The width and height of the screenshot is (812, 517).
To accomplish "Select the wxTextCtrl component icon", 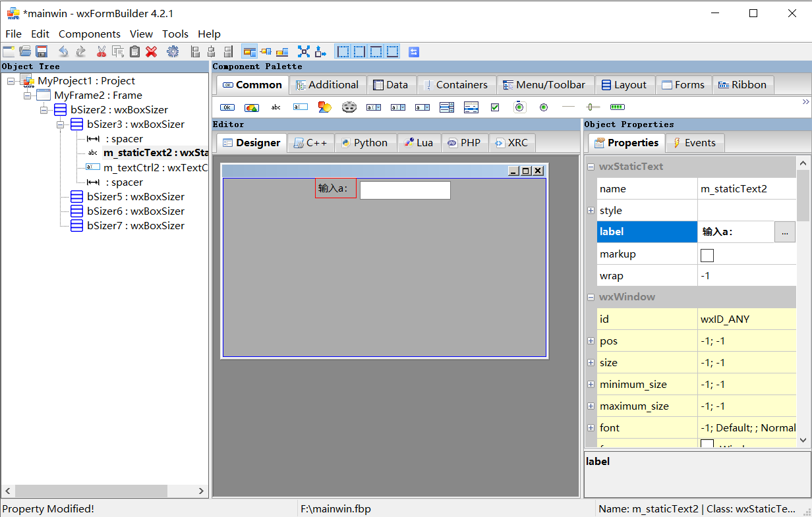I will point(300,107).
